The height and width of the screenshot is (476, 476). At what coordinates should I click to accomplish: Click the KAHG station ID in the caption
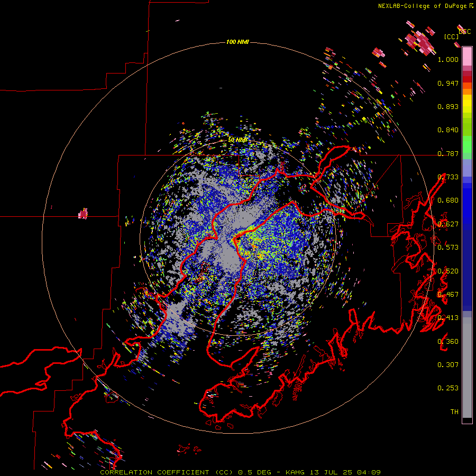(296, 472)
